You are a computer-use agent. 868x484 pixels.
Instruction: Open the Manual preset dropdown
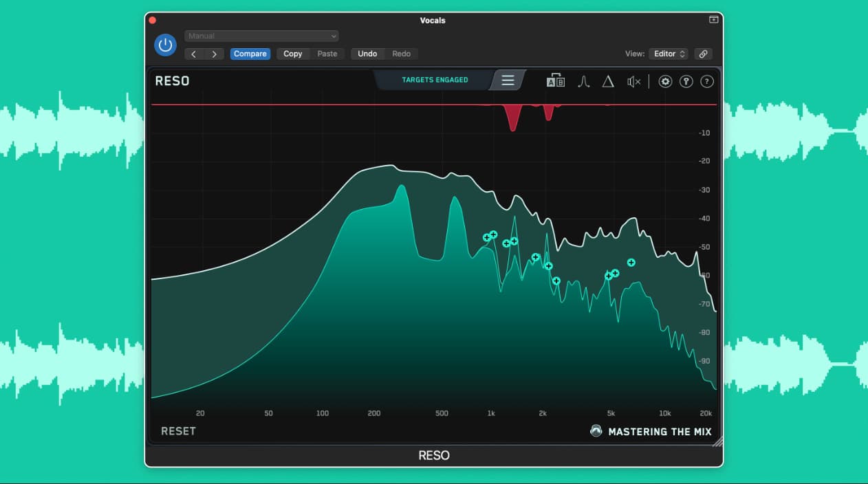(x=261, y=36)
